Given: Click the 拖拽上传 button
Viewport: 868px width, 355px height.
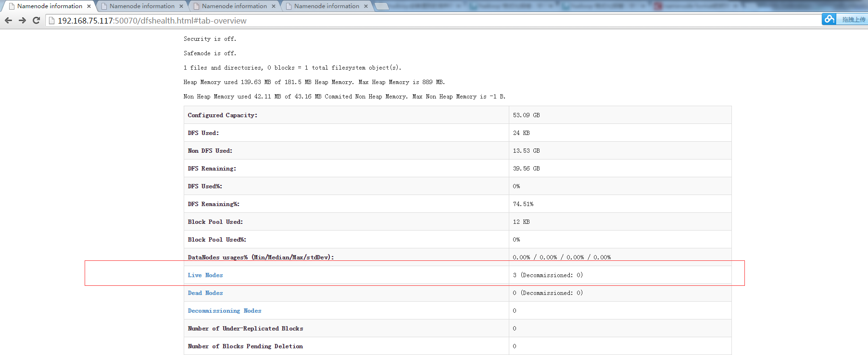Looking at the screenshot, I should [853, 20].
